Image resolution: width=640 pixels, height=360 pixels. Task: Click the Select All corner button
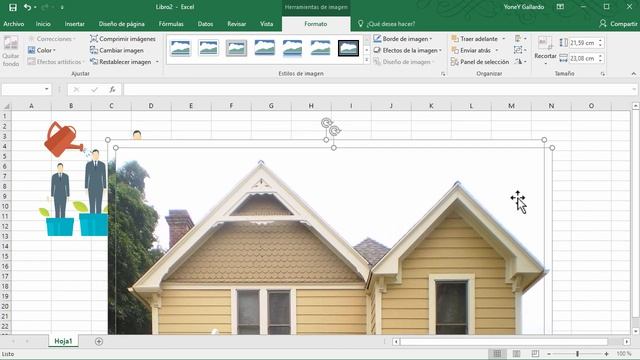(x=6, y=106)
